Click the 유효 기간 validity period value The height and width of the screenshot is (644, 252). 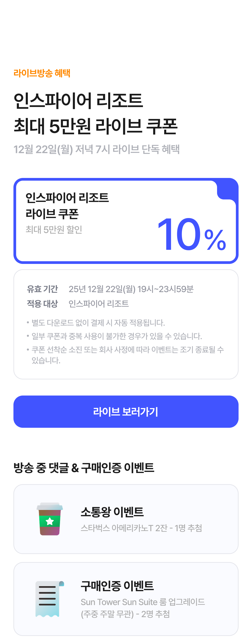click(x=131, y=289)
